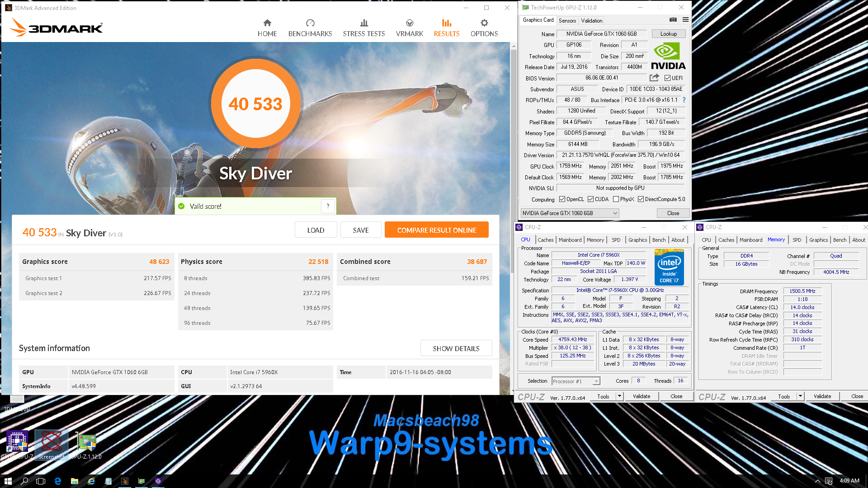Screen dimensions: 868x488
Task: Open taskbar search
Action: tap(24, 481)
